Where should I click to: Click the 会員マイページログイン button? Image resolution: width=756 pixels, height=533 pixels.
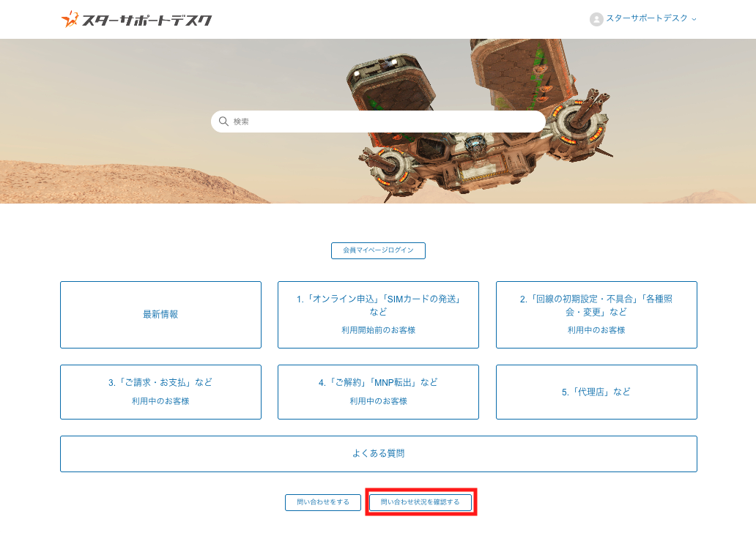point(378,250)
